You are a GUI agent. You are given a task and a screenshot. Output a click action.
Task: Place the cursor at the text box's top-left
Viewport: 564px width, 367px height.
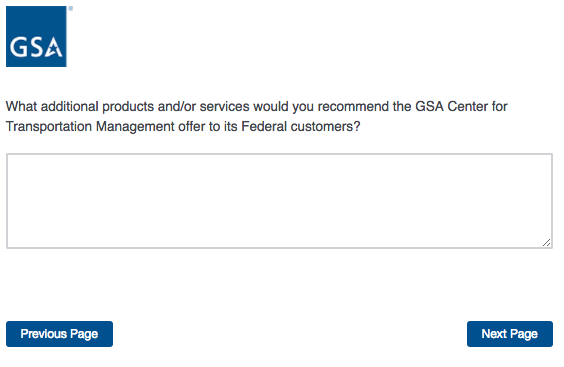[11, 159]
